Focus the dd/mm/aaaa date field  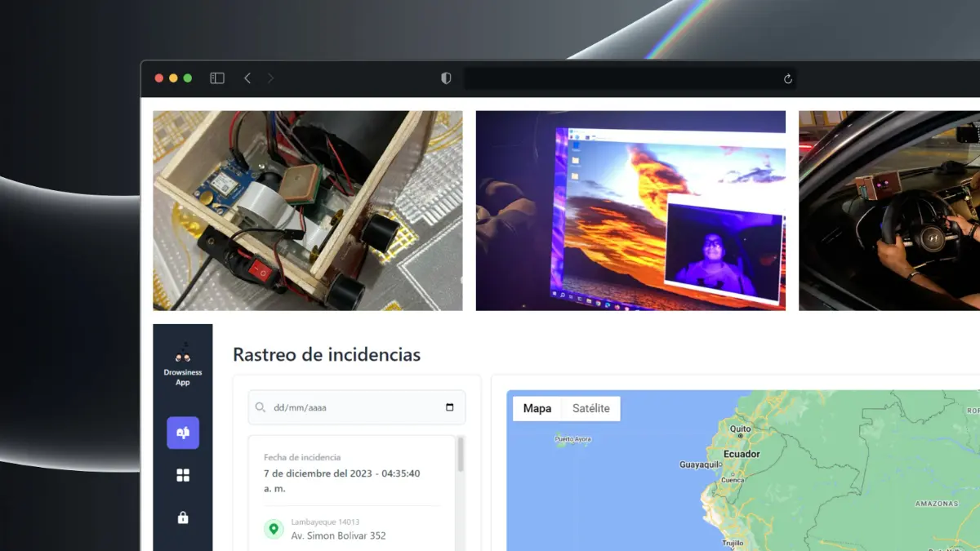coord(357,407)
